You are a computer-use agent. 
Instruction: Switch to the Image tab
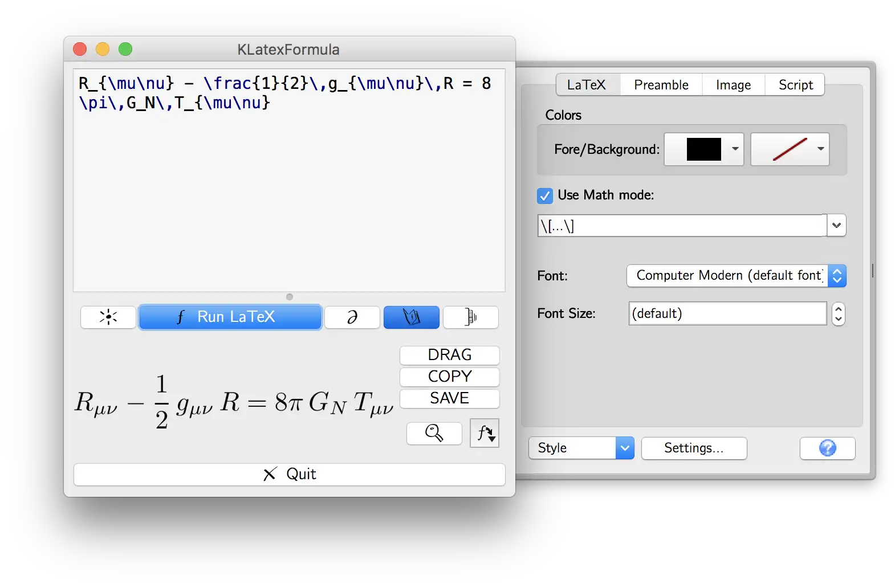[733, 85]
